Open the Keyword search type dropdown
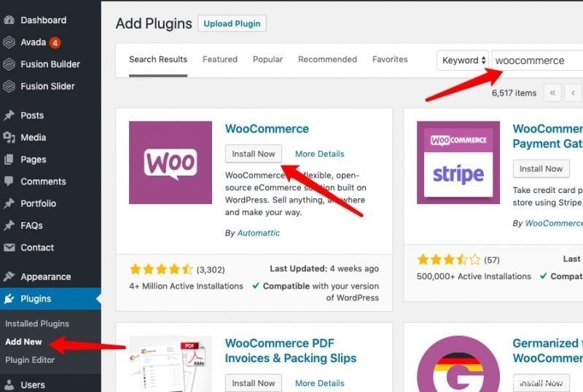This screenshot has height=392, width=583. coord(463,60)
